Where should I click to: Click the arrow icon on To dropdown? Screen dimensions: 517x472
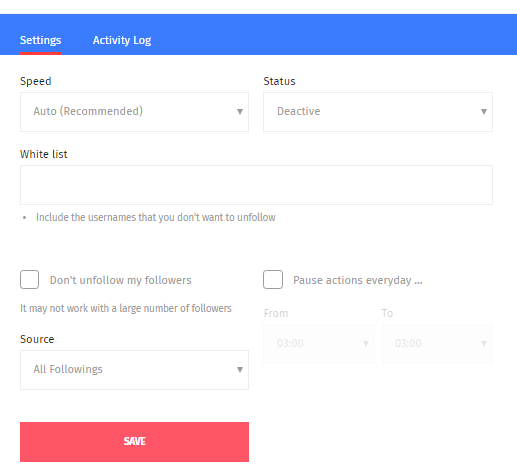pyautogui.click(x=484, y=343)
